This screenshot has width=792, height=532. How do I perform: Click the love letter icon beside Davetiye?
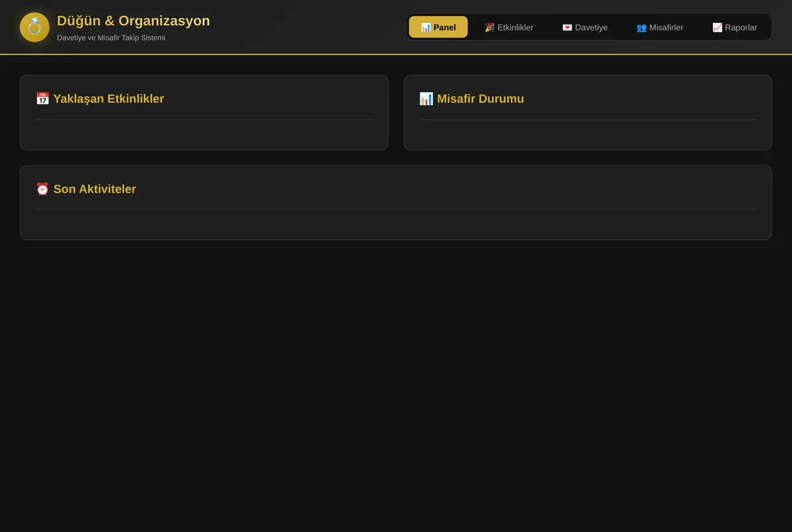[567, 28]
